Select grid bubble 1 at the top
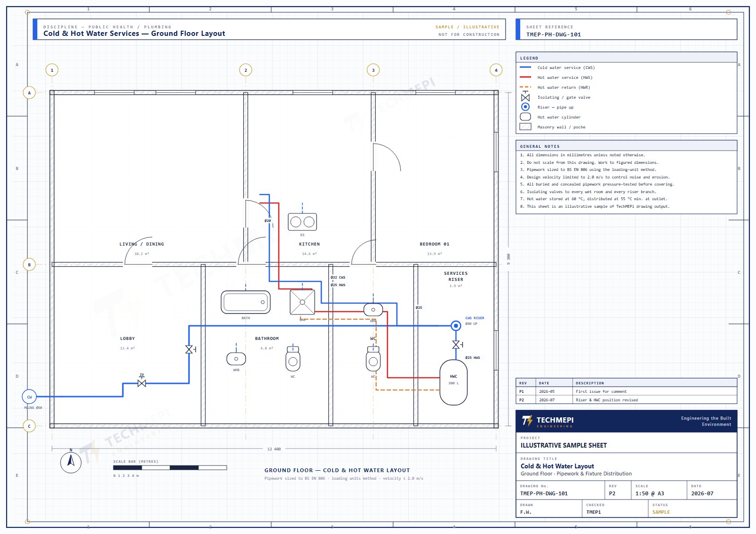756x534 pixels. click(x=52, y=70)
